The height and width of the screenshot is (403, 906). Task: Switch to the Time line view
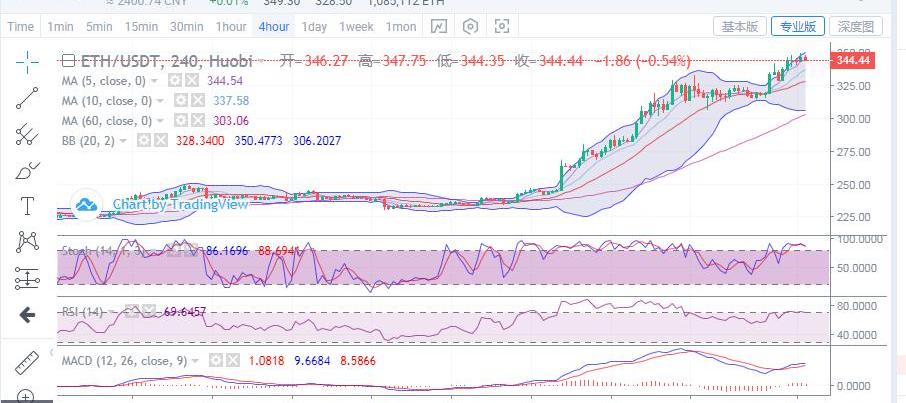(21, 27)
